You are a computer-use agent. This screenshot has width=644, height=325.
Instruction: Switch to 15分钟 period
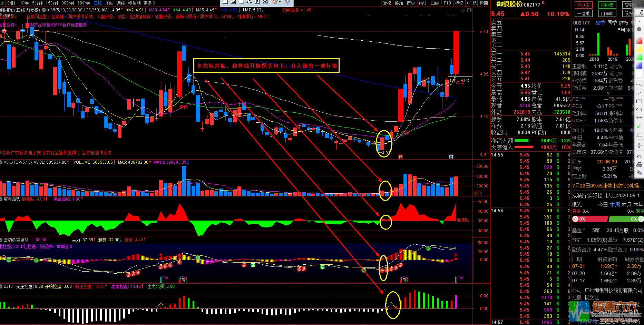point(52,3)
